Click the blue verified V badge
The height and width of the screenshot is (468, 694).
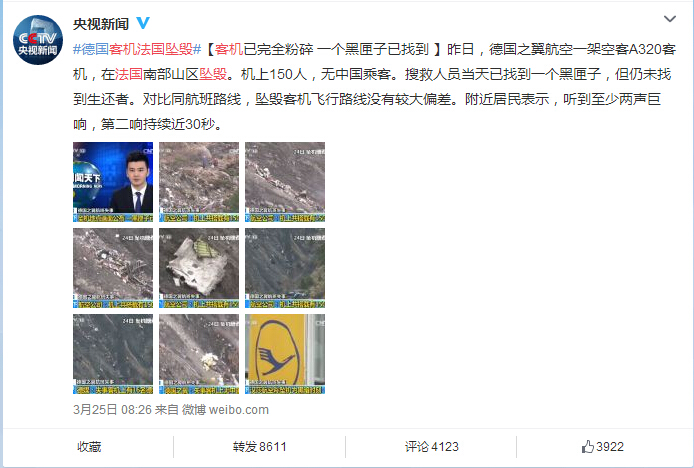143,23
